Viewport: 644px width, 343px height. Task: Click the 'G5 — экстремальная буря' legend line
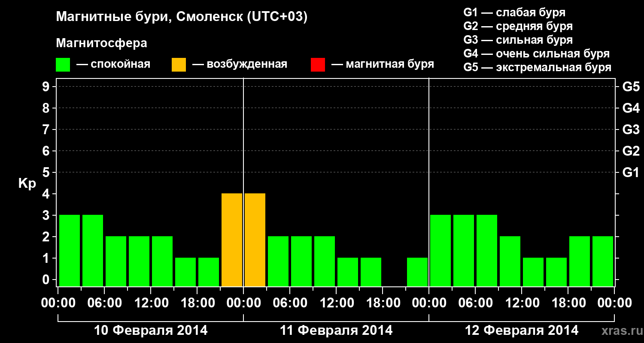coord(538,67)
